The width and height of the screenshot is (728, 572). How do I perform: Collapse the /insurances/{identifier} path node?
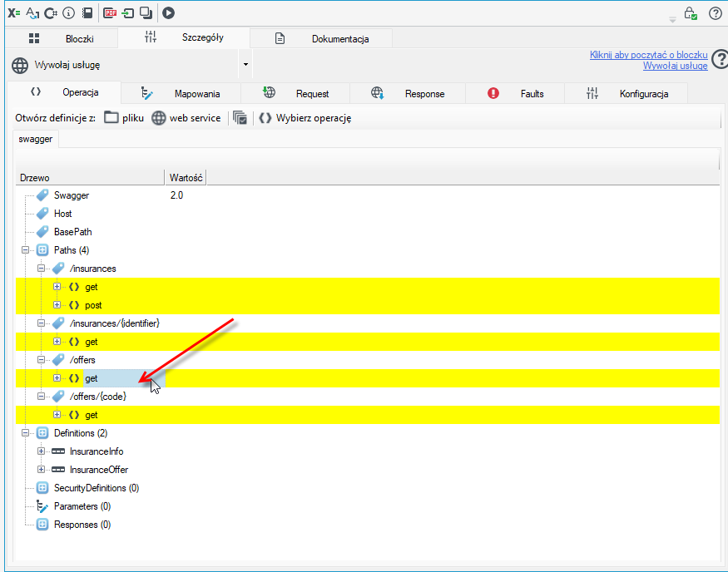pyautogui.click(x=42, y=323)
